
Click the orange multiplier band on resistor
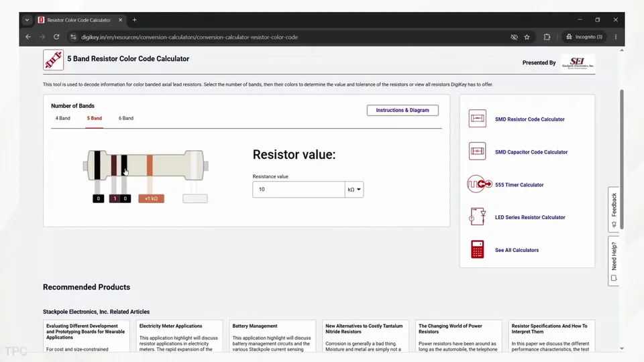coord(150,165)
